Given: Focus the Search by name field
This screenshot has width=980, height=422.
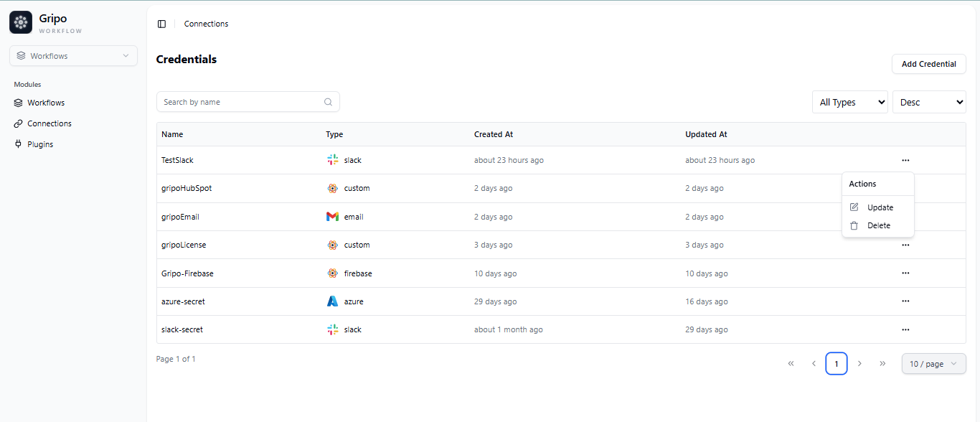Looking at the screenshot, I should tap(240, 102).
